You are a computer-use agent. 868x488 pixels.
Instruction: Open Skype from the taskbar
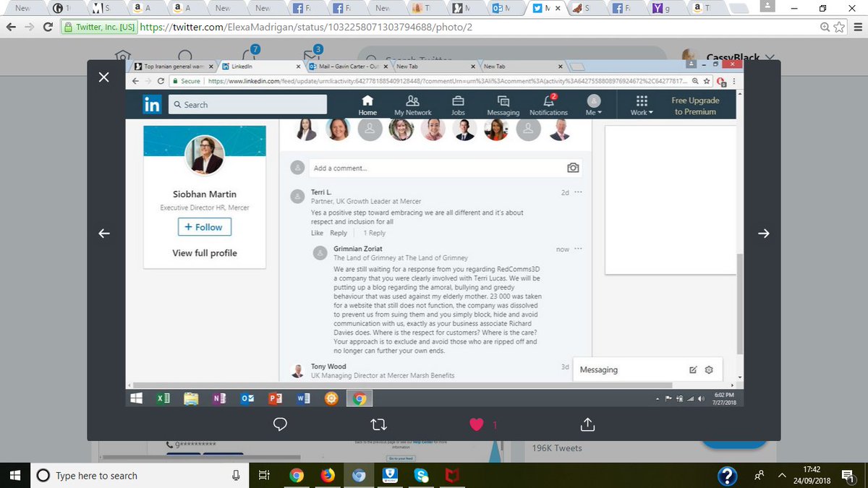pos(422,475)
